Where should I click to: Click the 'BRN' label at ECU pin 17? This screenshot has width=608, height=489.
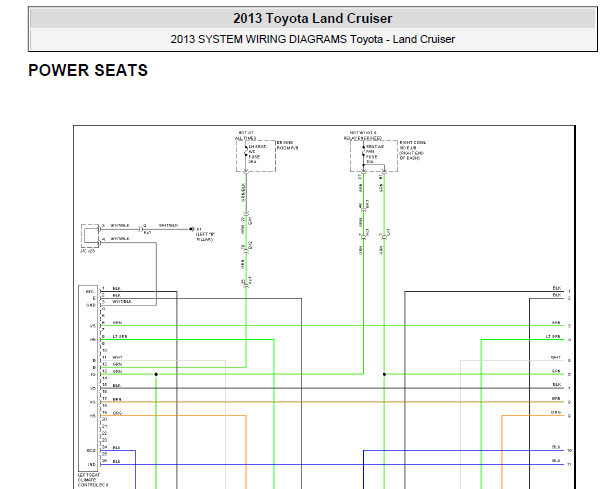coord(117,399)
